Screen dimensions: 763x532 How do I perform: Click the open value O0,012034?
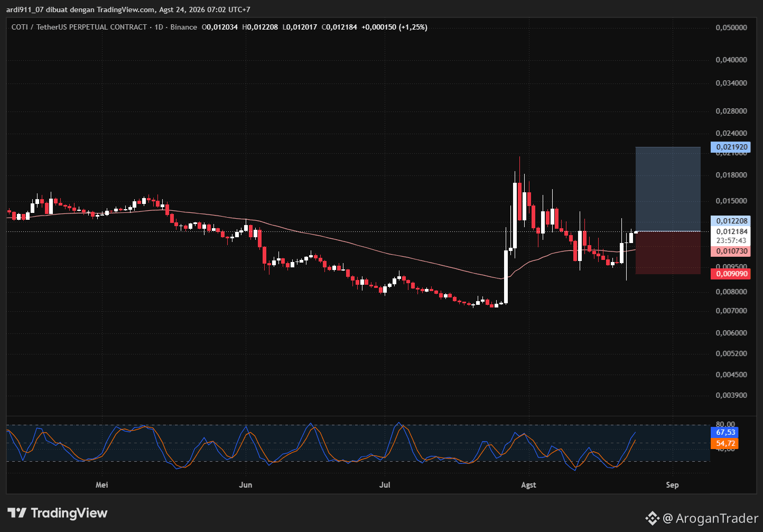click(x=220, y=27)
